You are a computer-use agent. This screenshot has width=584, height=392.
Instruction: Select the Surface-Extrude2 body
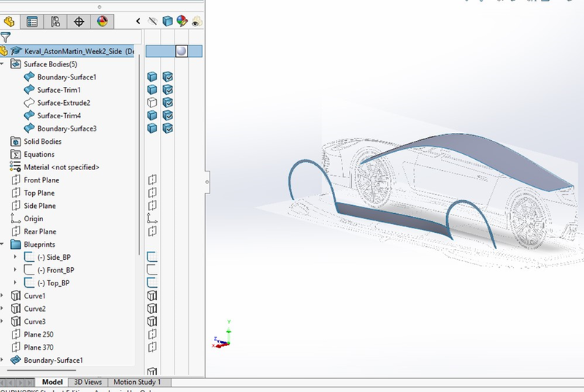pyautogui.click(x=64, y=103)
